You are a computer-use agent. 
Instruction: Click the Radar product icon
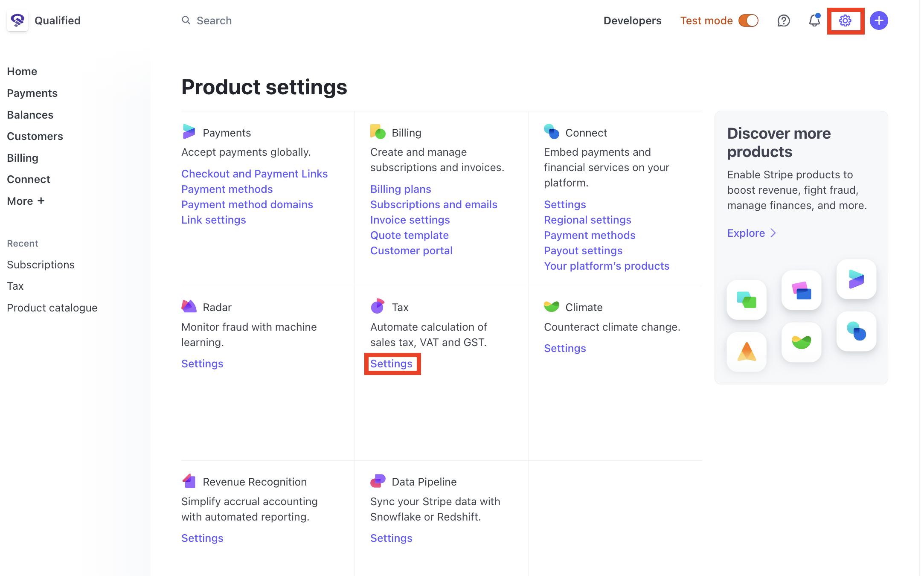click(x=189, y=306)
